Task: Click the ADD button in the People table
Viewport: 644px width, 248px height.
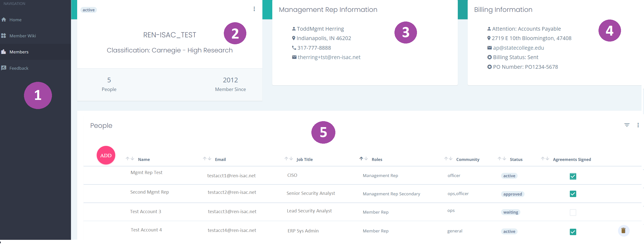Action: click(x=106, y=155)
